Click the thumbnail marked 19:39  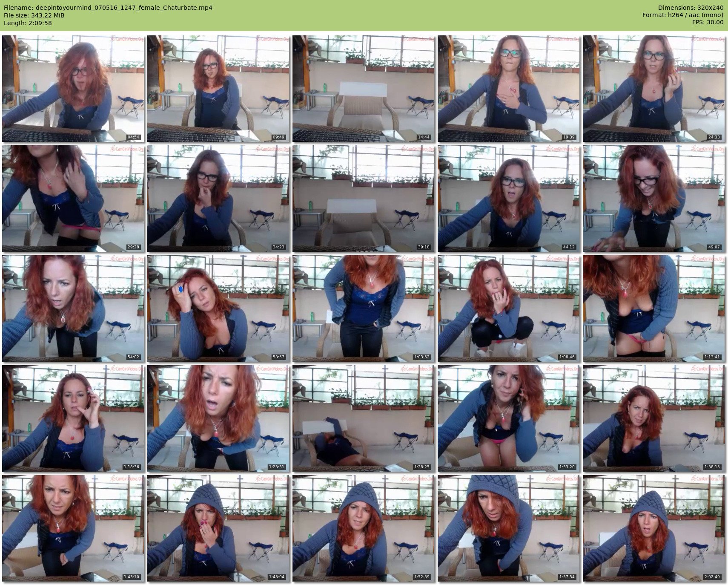509,89
